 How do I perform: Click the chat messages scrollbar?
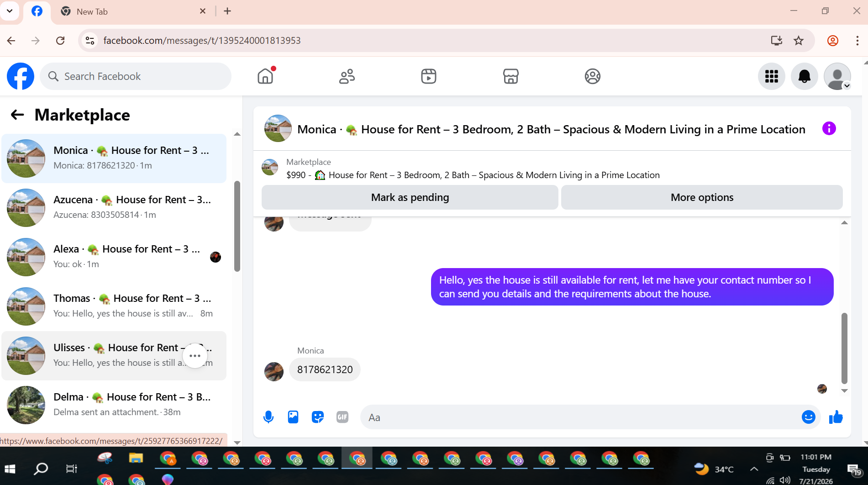click(844, 348)
